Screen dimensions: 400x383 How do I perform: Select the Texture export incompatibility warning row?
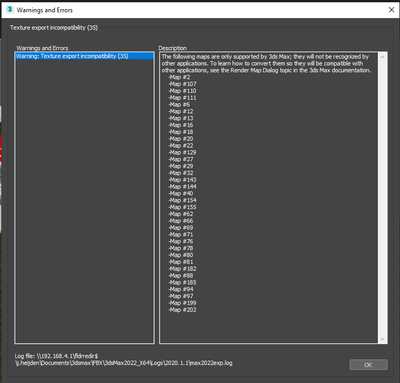coord(84,56)
